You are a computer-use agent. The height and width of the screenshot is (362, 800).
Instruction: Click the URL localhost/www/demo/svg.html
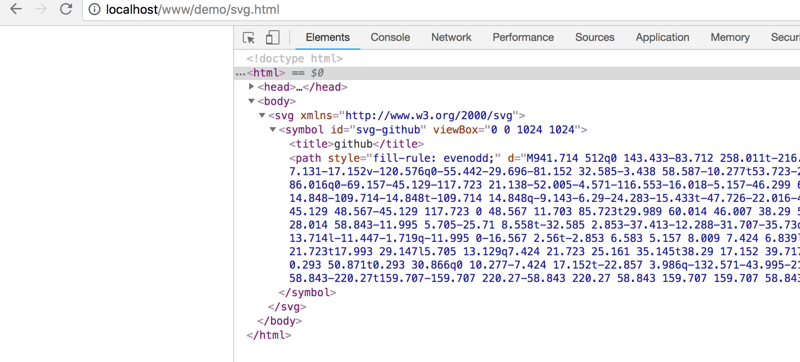tap(192, 10)
